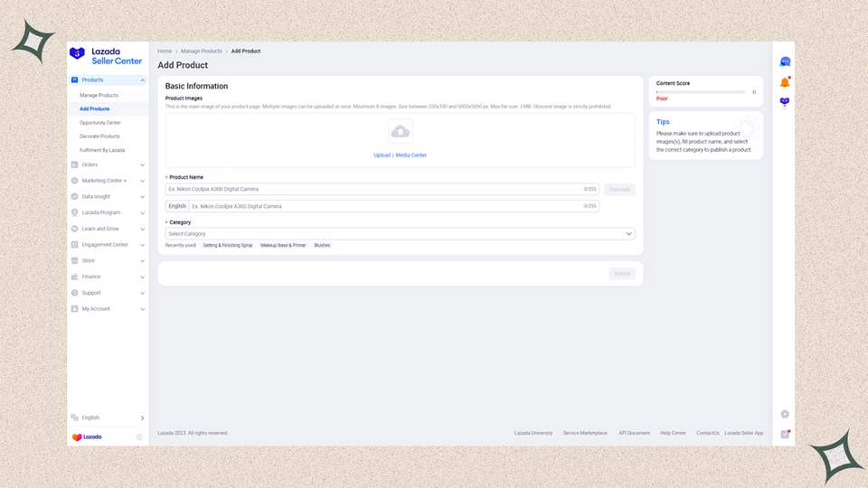Image resolution: width=868 pixels, height=488 pixels.
Task: Click the language translate icon near English
Action: [x=75, y=418]
